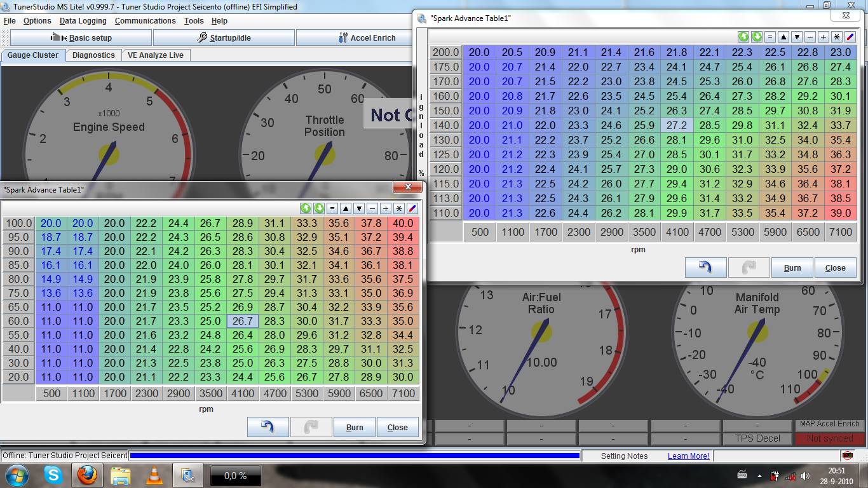Screen dimensions: 868x488
Task: Click the blue progress bar in status bar
Action: (x=355, y=456)
